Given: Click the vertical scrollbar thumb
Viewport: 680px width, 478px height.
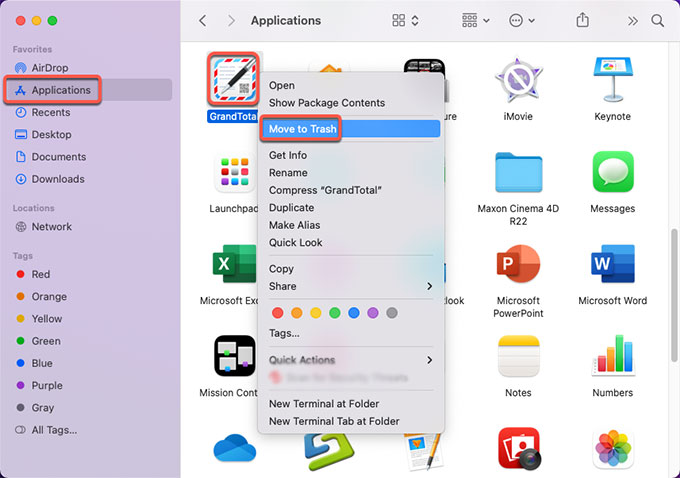Looking at the screenshot, I should (x=674, y=295).
